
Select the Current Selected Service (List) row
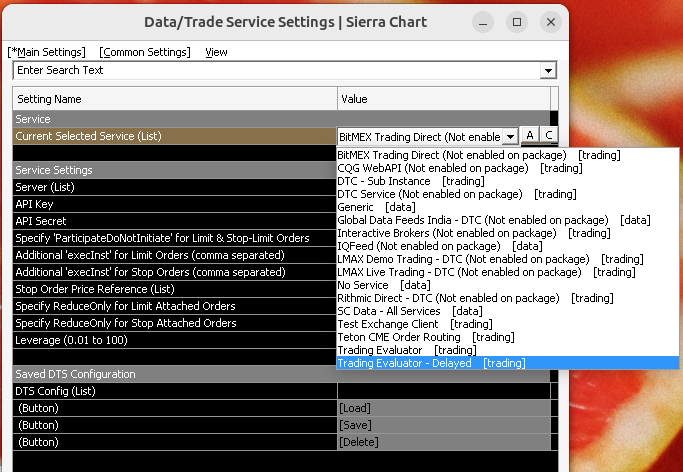coord(175,136)
